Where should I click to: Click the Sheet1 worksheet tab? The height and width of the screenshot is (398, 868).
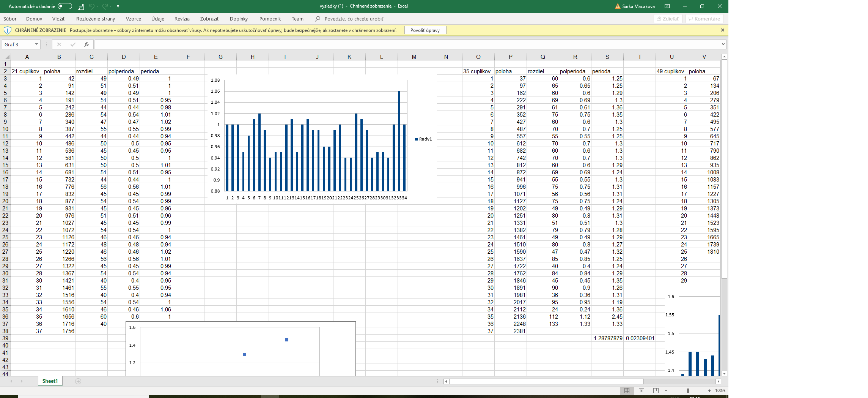50,381
